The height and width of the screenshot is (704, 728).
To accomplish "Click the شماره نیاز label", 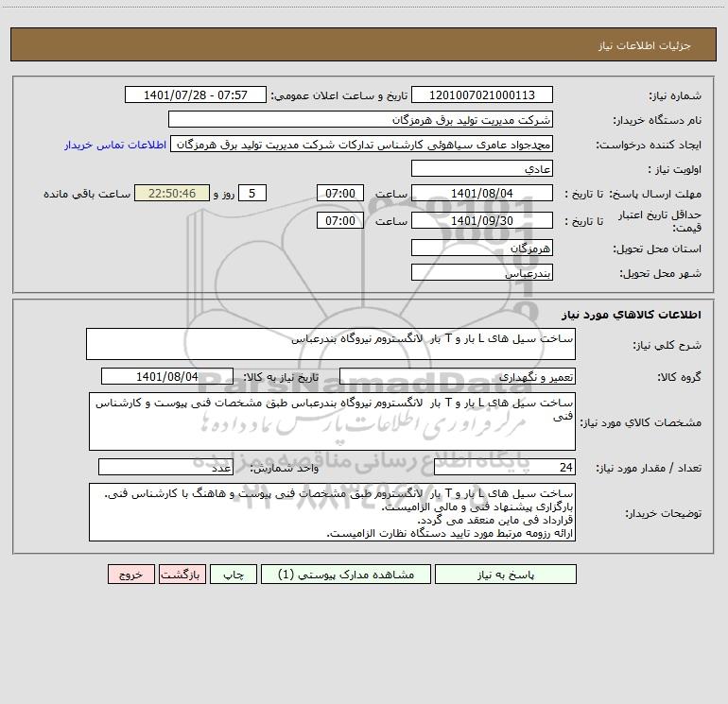I will coord(675,95).
